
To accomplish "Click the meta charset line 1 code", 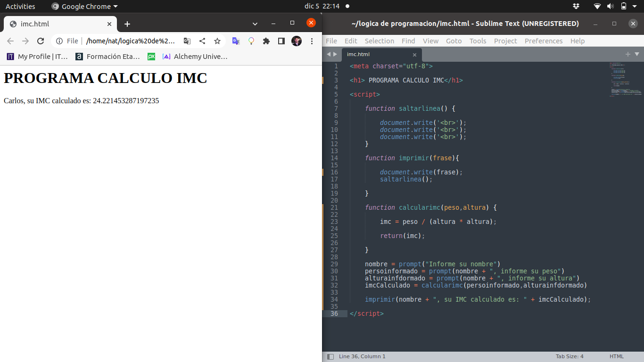I will click(391, 66).
